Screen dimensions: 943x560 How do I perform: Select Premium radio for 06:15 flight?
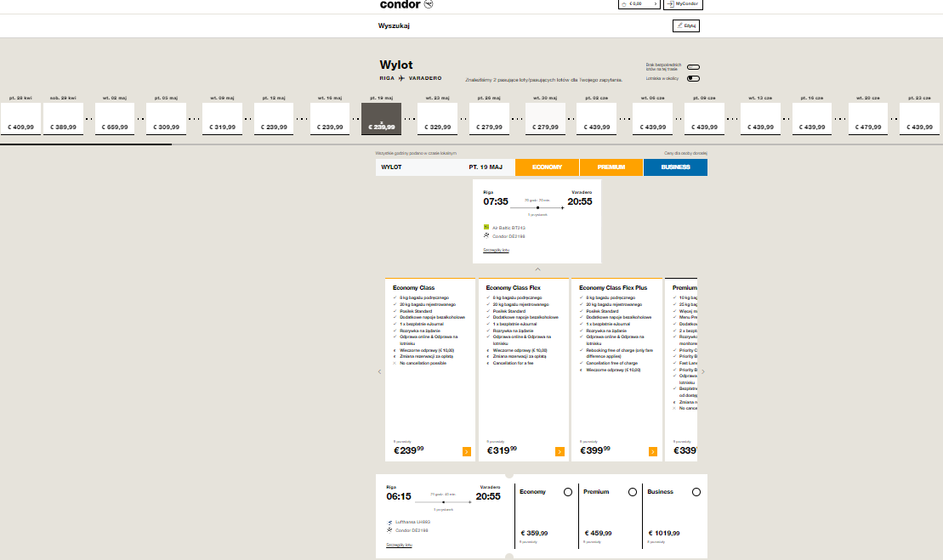point(632,492)
